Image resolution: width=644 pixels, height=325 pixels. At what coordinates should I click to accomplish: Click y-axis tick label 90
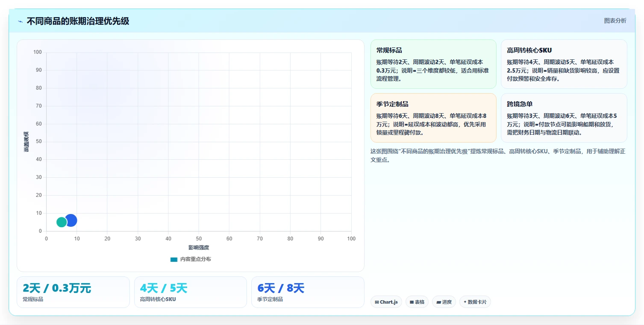coord(38,70)
